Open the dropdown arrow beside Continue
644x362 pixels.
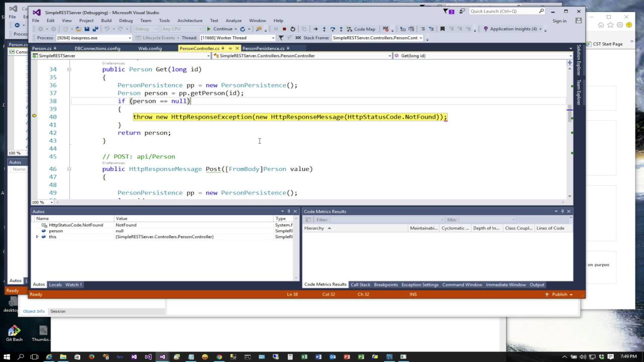pos(235,29)
